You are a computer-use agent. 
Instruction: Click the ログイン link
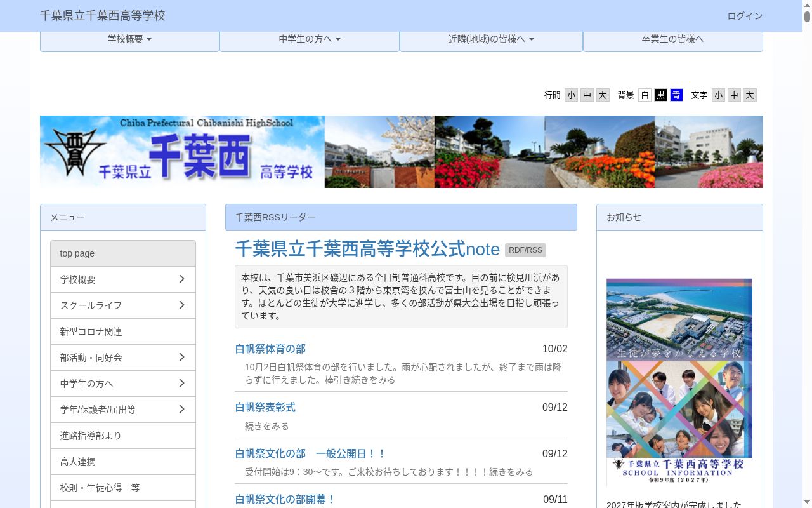pyautogui.click(x=745, y=16)
